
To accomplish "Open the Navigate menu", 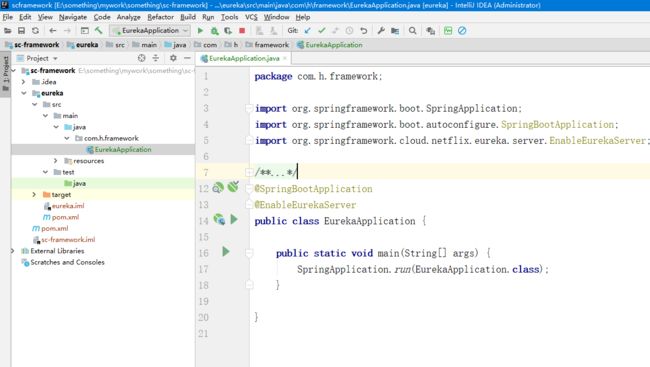I will tap(73, 17).
